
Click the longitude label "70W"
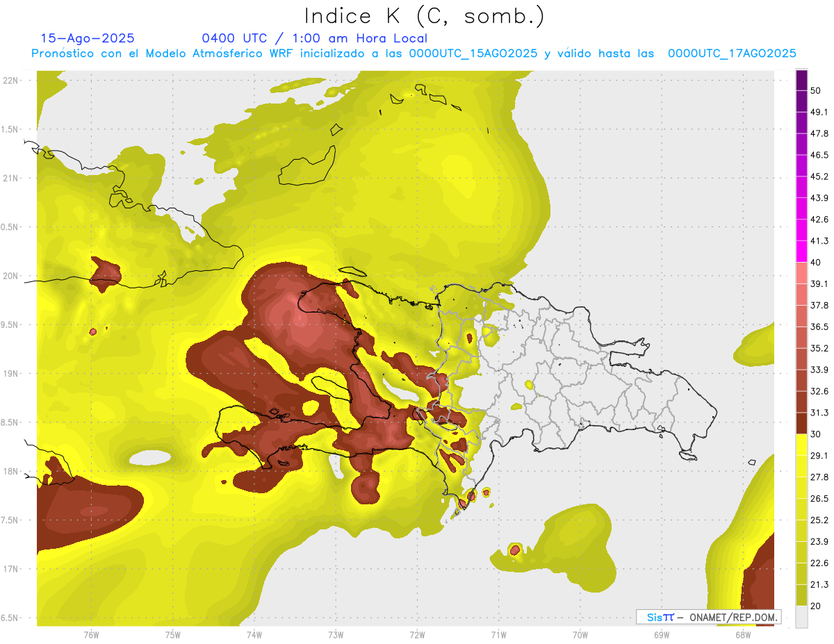pos(580,635)
